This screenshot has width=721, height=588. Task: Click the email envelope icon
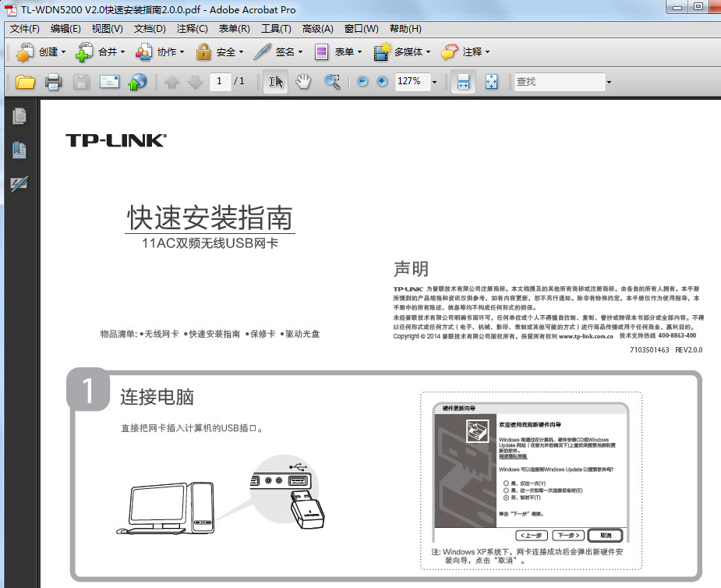109,82
